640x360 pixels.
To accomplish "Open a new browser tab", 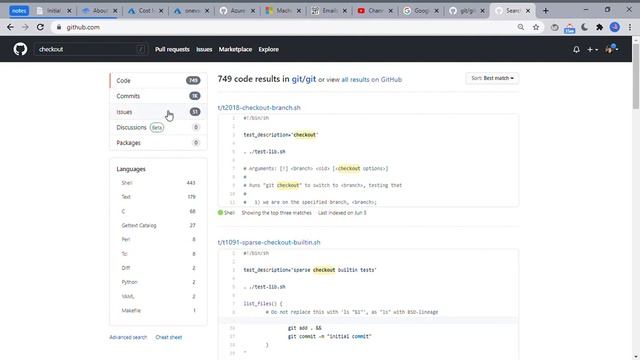I will [546, 11].
